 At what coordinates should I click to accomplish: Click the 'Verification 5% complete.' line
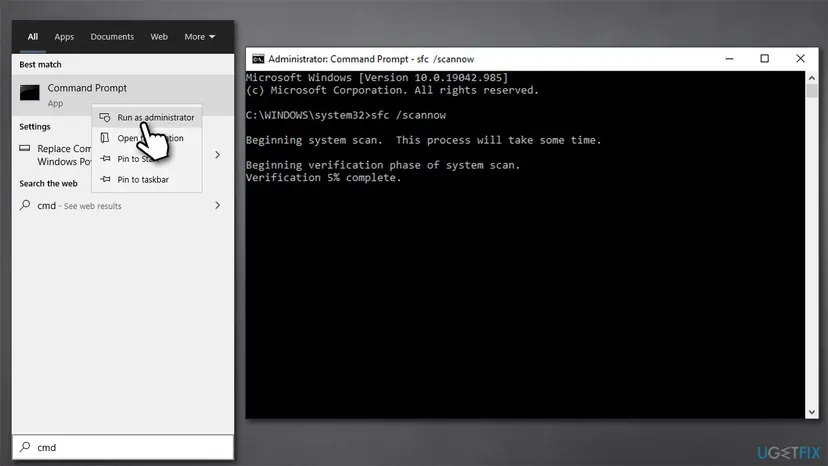[324, 178]
